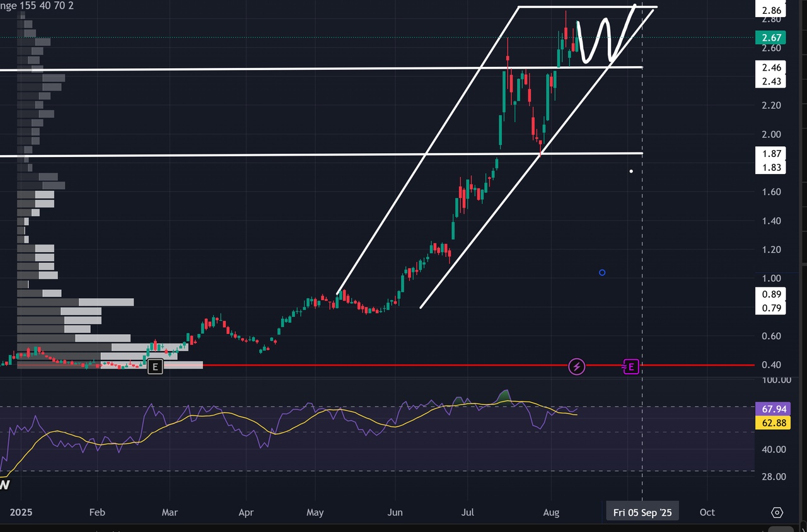Click the 1.00 price scale tick

771,279
